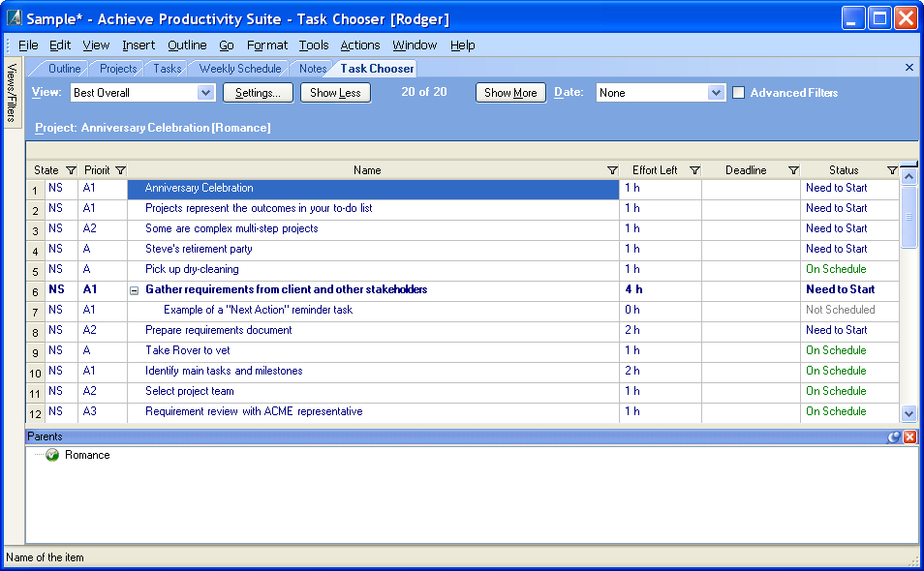
Task: Open the Window menu
Action: pyautogui.click(x=415, y=45)
